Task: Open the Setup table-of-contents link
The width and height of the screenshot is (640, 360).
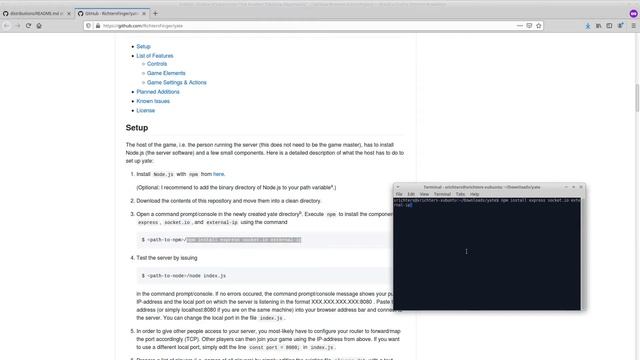Action: [x=143, y=47]
